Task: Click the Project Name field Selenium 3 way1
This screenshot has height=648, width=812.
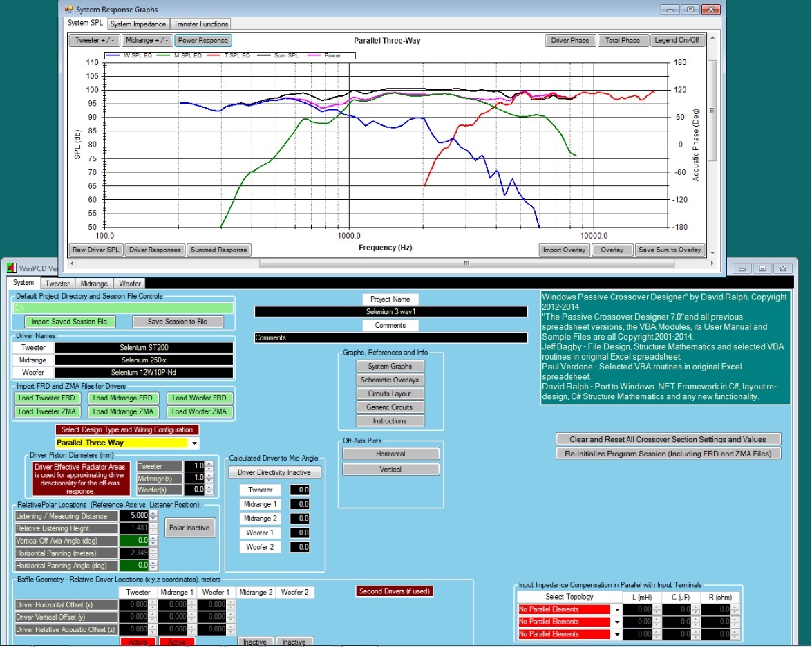Action: 391,312
